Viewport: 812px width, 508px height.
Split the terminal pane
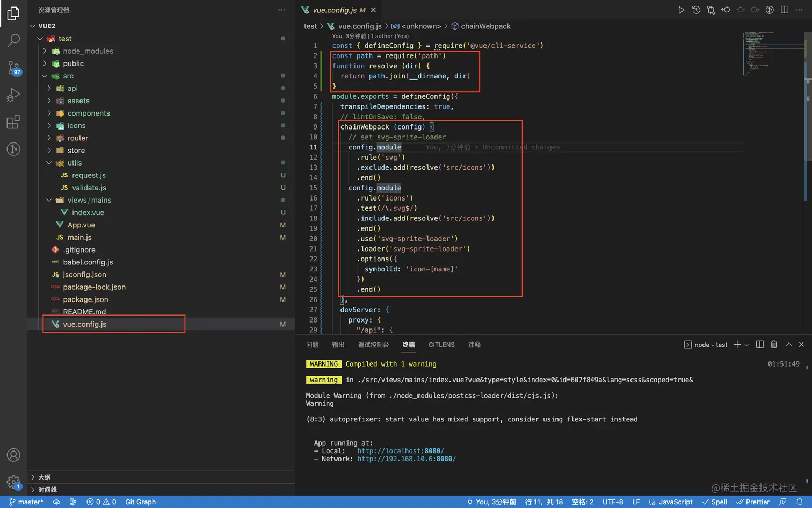point(759,345)
